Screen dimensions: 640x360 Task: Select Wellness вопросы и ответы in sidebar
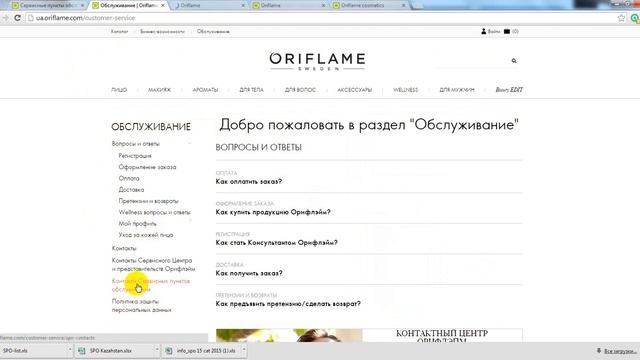pyautogui.click(x=154, y=212)
